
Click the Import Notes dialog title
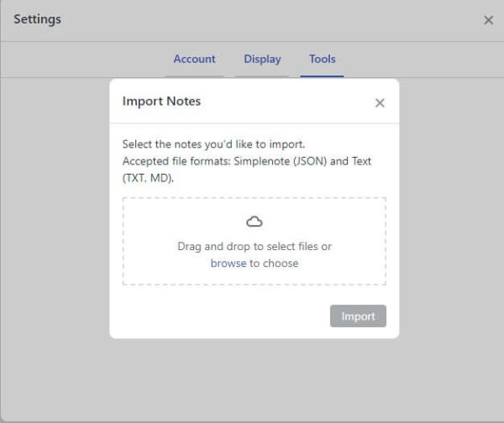[161, 102]
